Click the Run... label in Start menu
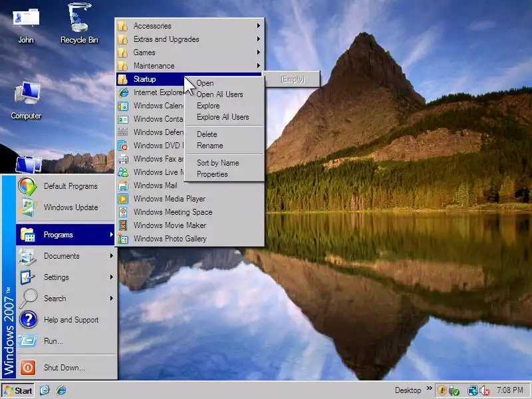The height and width of the screenshot is (399, 532). (x=53, y=341)
